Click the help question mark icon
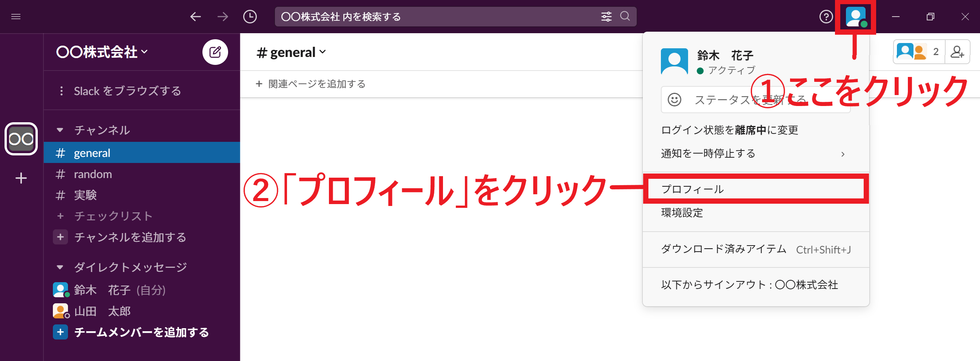The height and width of the screenshot is (361, 980). coord(826,17)
